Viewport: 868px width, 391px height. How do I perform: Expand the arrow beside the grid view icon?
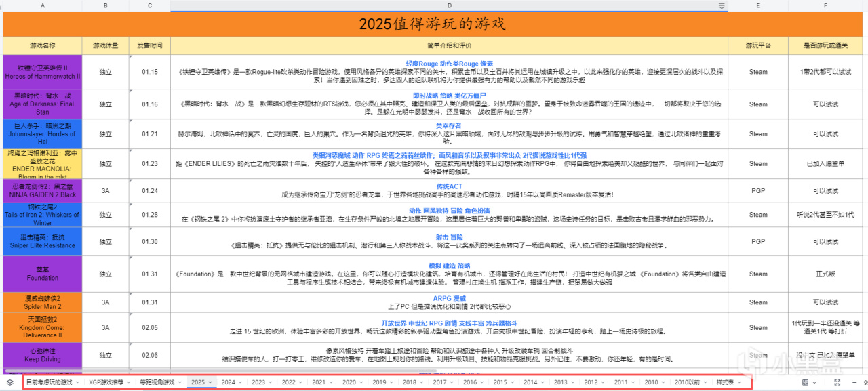pyautogui.click(x=813, y=382)
